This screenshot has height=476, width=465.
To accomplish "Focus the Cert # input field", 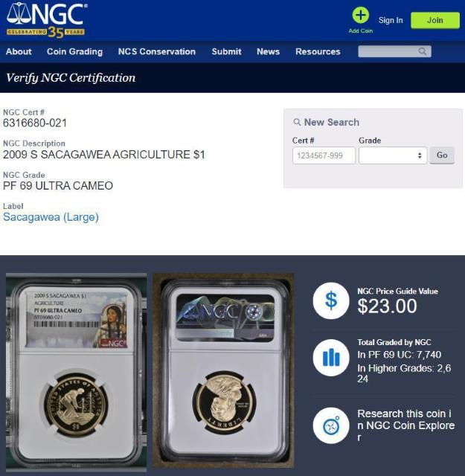I will coord(324,155).
